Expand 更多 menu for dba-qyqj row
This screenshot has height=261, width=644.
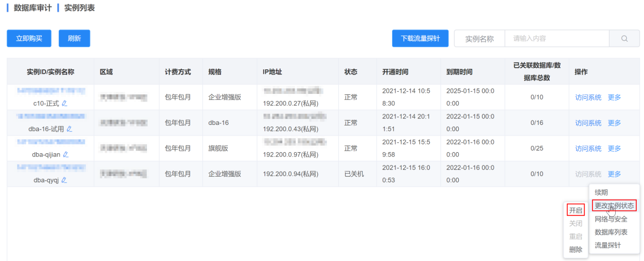(615, 174)
